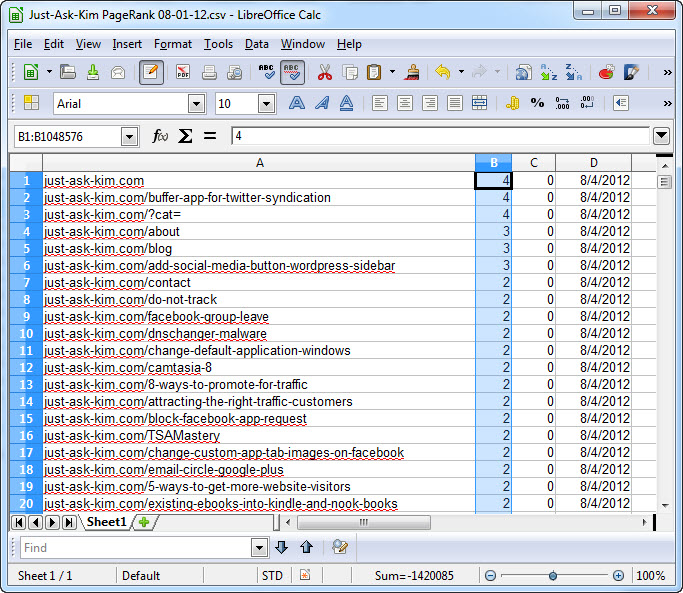Apply percent number format
683x593 pixels.
(x=537, y=103)
